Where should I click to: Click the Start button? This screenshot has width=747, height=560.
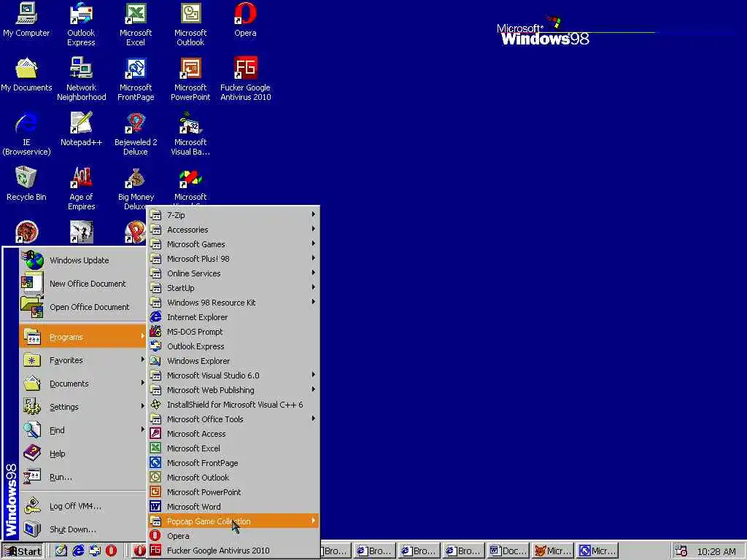tap(23, 551)
